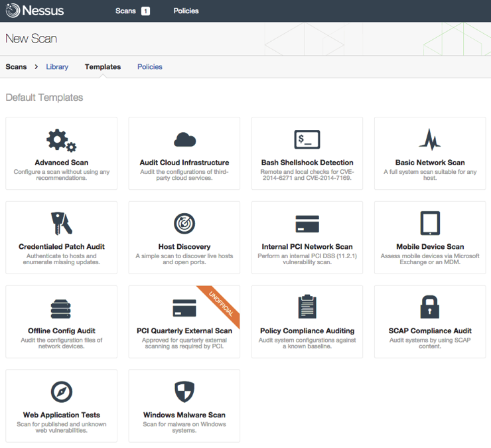Click 'Scan for malware on Windows systems' text
Image resolution: width=491 pixels, height=448 pixels.
click(184, 427)
